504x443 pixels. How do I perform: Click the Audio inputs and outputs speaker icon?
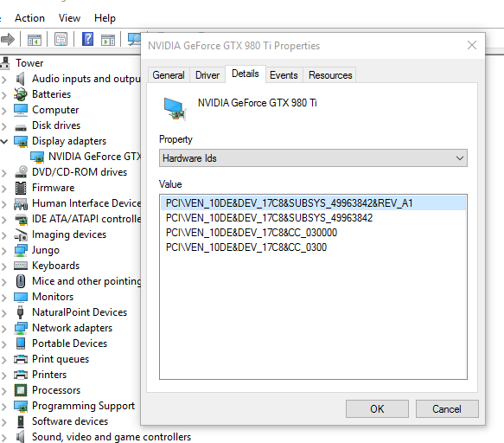click(x=20, y=79)
